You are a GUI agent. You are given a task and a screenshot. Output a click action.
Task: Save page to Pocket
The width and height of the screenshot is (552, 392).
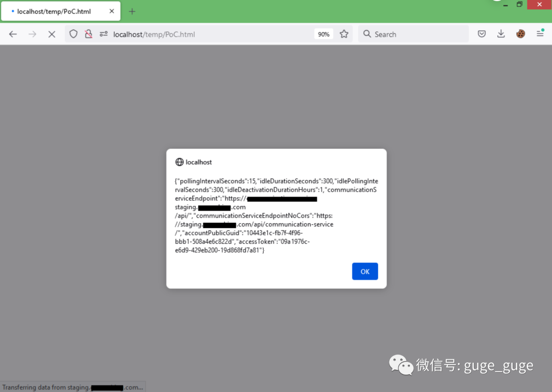point(481,34)
